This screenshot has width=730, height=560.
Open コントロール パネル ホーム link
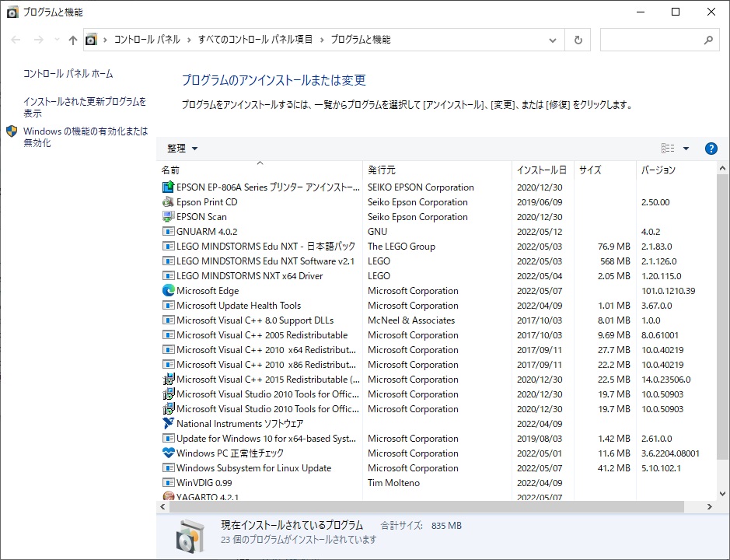pos(68,74)
